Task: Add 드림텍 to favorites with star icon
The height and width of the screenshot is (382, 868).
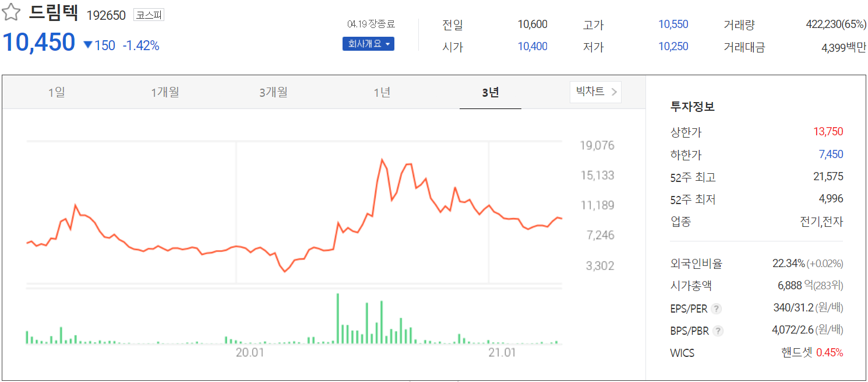Action: coord(12,12)
